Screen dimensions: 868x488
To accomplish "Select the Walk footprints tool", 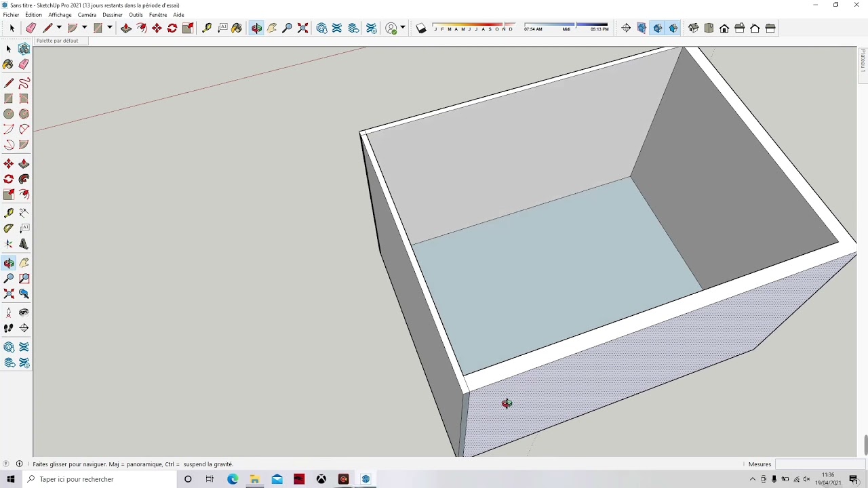I will 9,328.
